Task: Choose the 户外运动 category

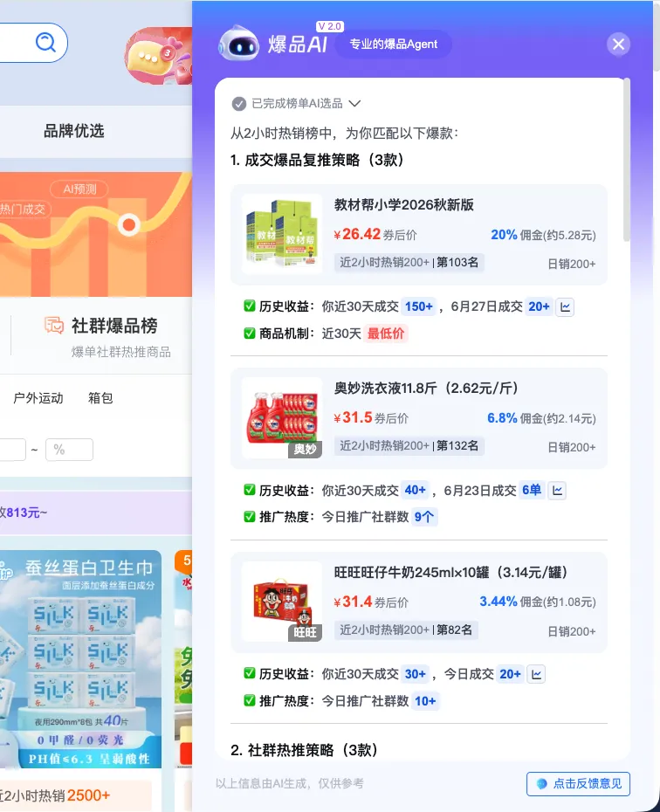Action: pyautogui.click(x=38, y=398)
